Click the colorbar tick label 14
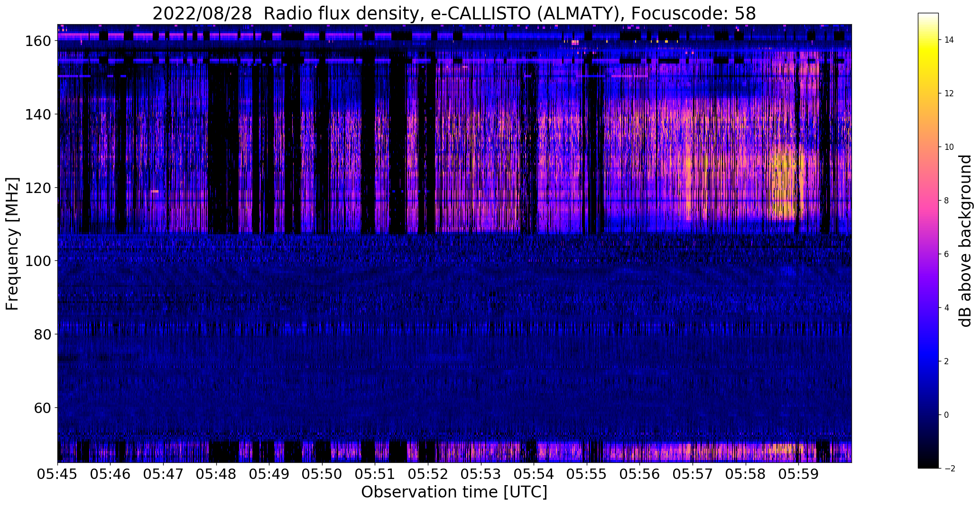Screen dimensions: 980x506 point(949,40)
